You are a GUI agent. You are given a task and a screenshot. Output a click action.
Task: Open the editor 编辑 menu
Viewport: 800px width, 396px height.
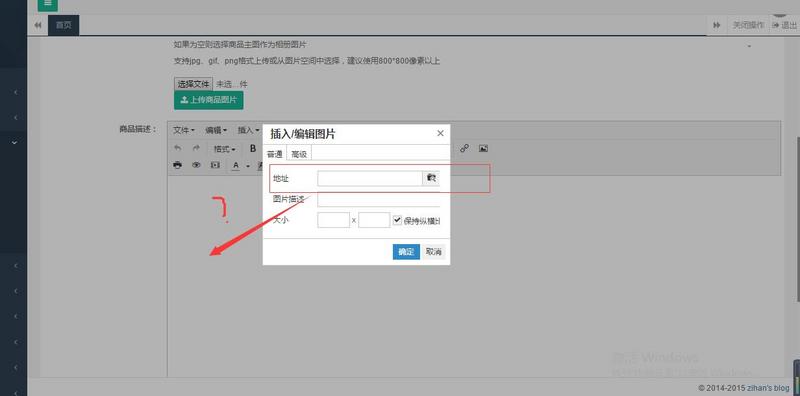click(x=216, y=130)
